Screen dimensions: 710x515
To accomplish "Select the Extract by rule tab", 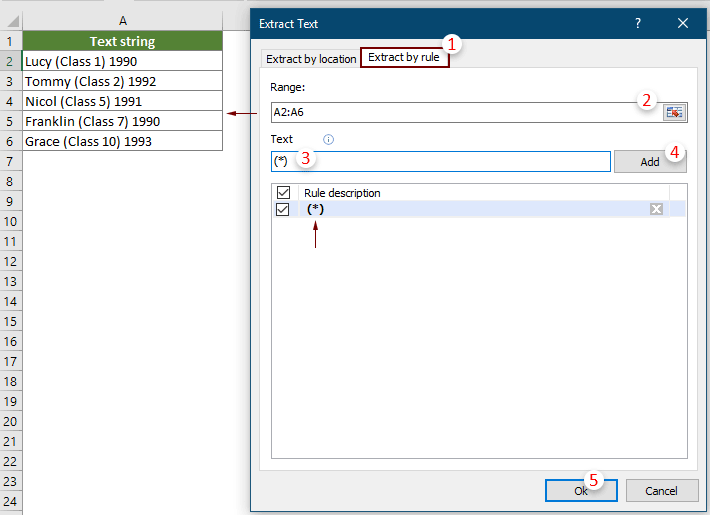I will click(404, 58).
